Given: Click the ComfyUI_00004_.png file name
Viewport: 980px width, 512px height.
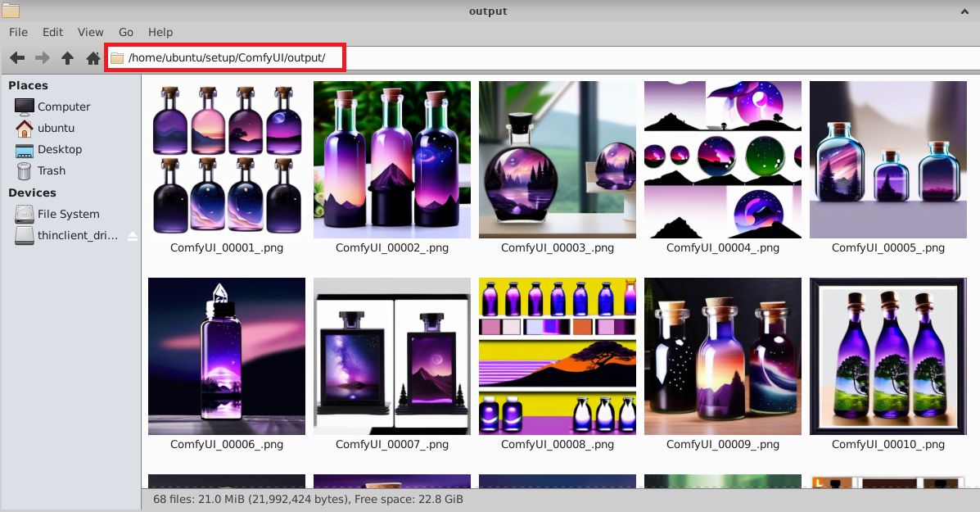Looking at the screenshot, I should 722,247.
